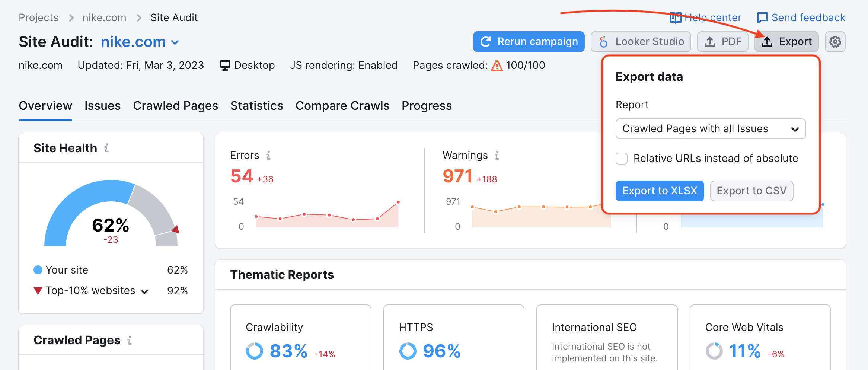
Task: Click the Crawlability donut chart icon
Action: [x=255, y=351]
